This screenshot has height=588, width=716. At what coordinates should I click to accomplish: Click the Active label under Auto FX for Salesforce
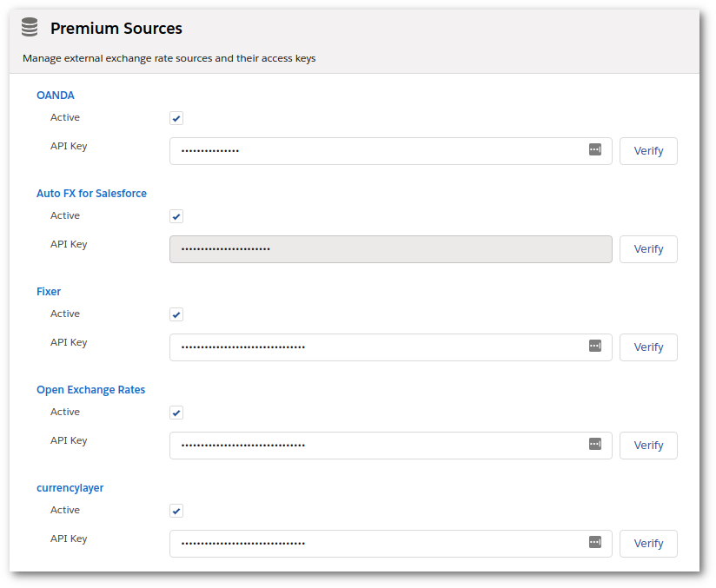pos(65,215)
